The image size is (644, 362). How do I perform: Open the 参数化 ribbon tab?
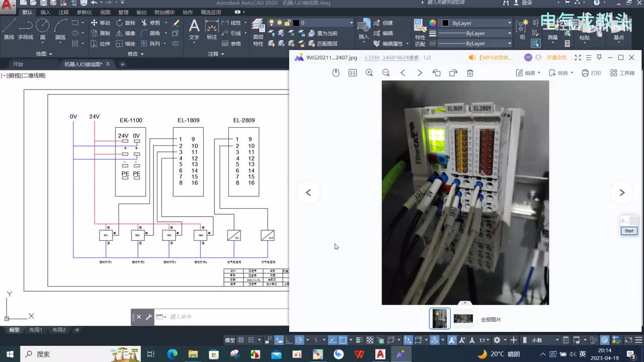point(85,12)
